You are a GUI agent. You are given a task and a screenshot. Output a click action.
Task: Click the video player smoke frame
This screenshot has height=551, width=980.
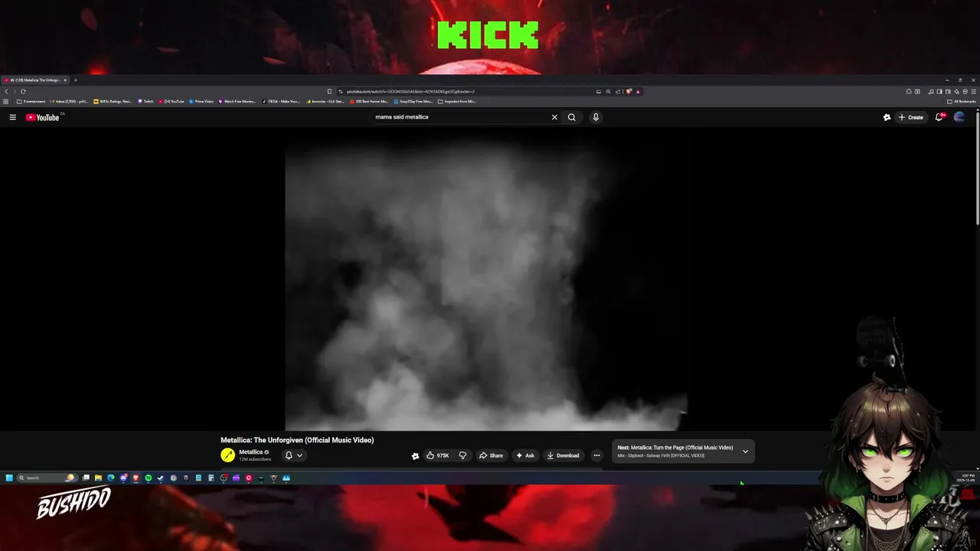tap(485, 279)
